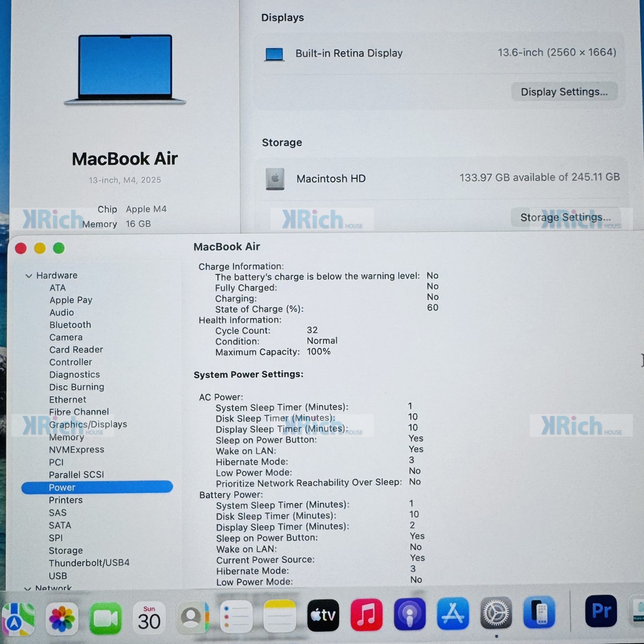The height and width of the screenshot is (644, 644).
Task: Launch Adobe Premiere Pro from the Dock
Action: [601, 611]
